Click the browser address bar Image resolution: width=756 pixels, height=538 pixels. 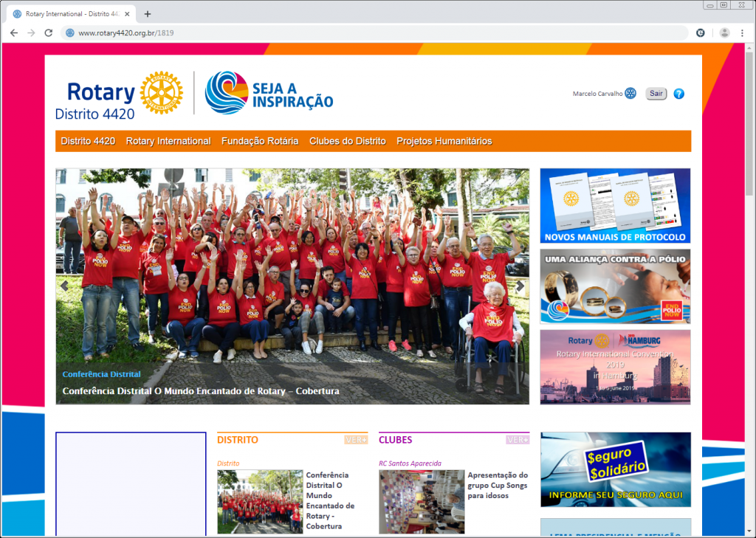coord(369,33)
